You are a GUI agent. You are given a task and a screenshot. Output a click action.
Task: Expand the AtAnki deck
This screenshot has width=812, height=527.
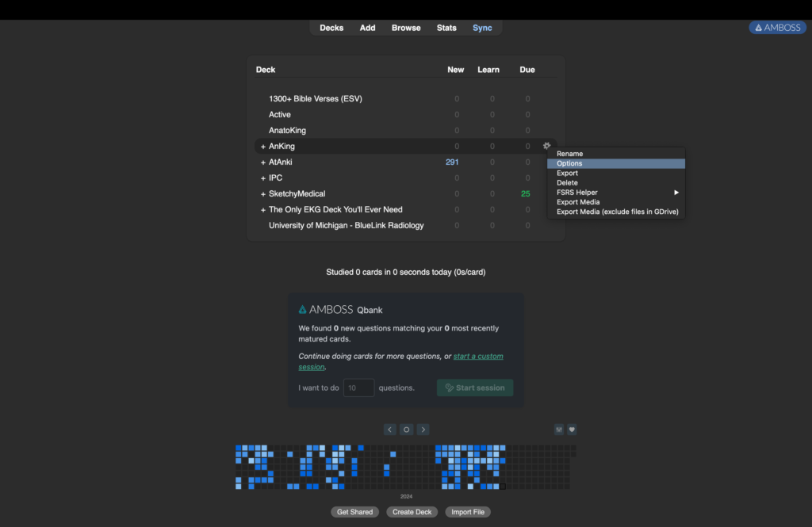[x=263, y=162]
